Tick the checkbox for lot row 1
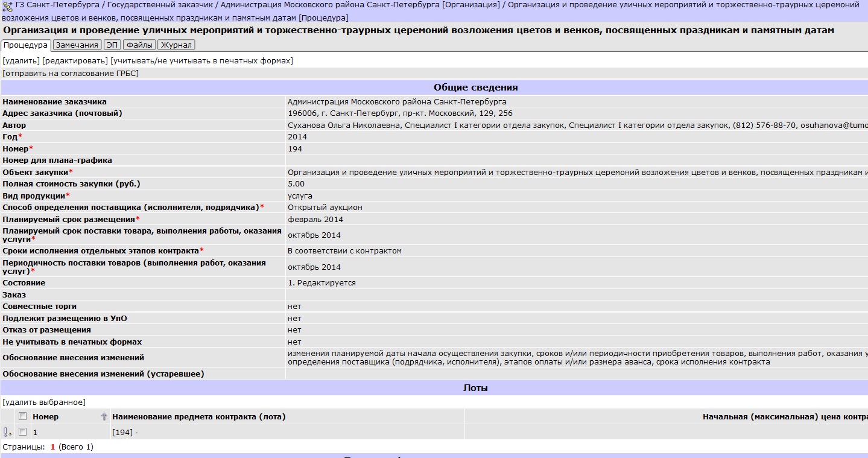 (23, 432)
